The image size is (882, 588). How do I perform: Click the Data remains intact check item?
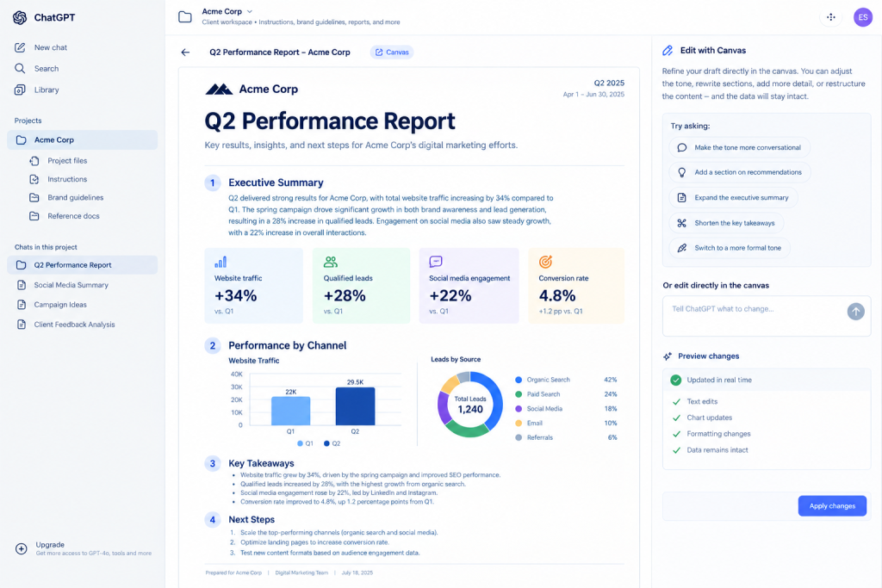(710, 450)
